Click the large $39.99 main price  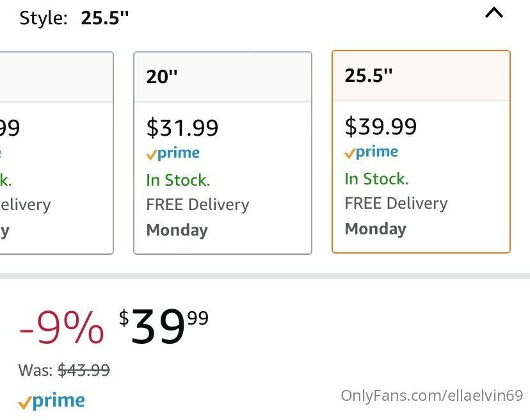(x=163, y=327)
